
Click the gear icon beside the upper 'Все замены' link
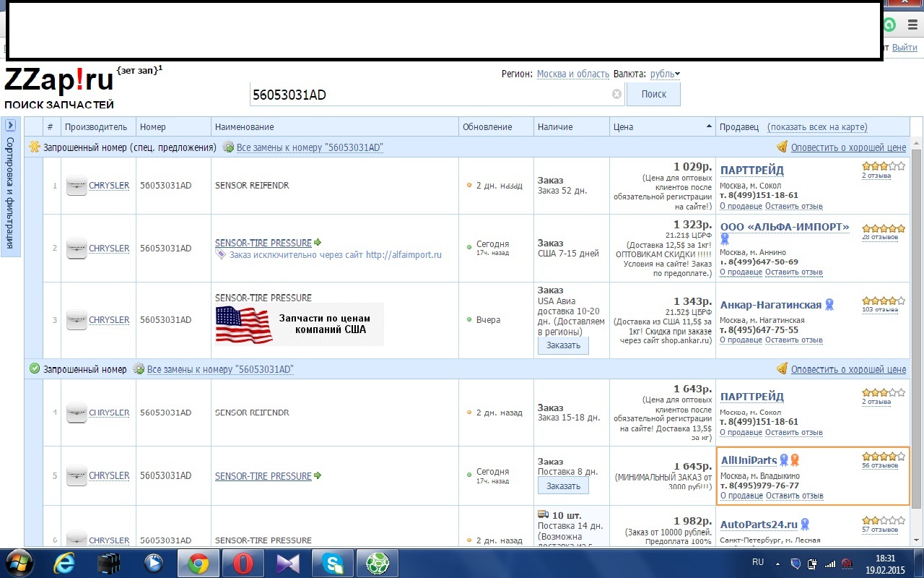coord(228,147)
